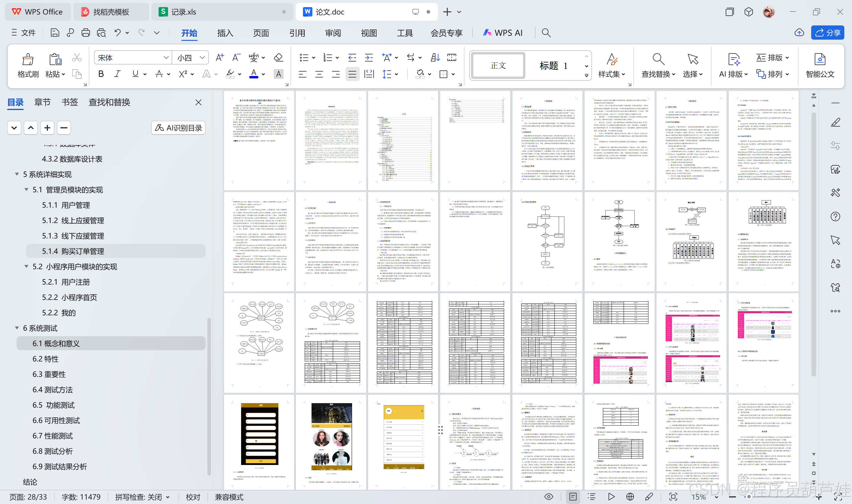Toggle Underline formatting

(x=135, y=74)
